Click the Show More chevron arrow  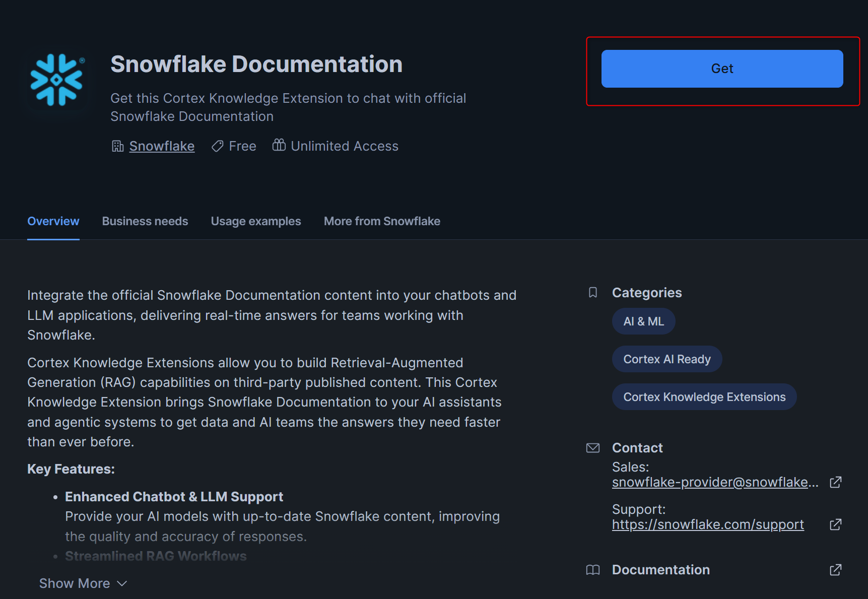tap(122, 583)
